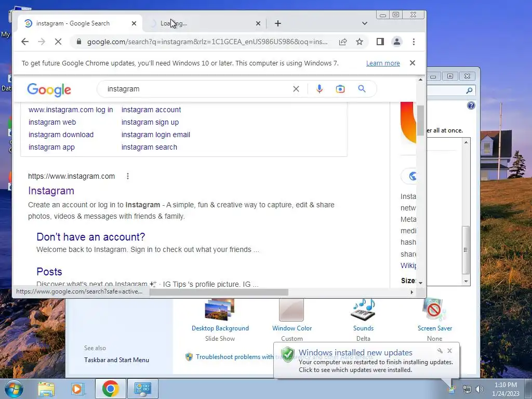Open Window Color in Personalization window
532x399 pixels.
click(x=292, y=320)
